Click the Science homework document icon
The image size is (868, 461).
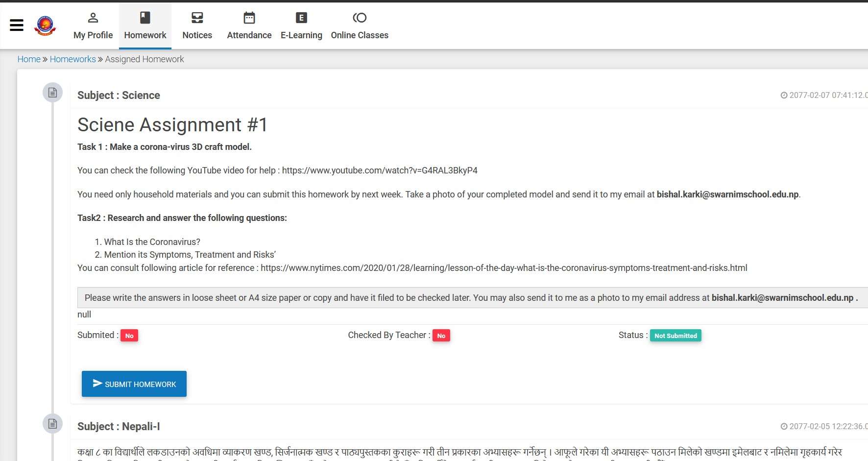[x=52, y=93]
